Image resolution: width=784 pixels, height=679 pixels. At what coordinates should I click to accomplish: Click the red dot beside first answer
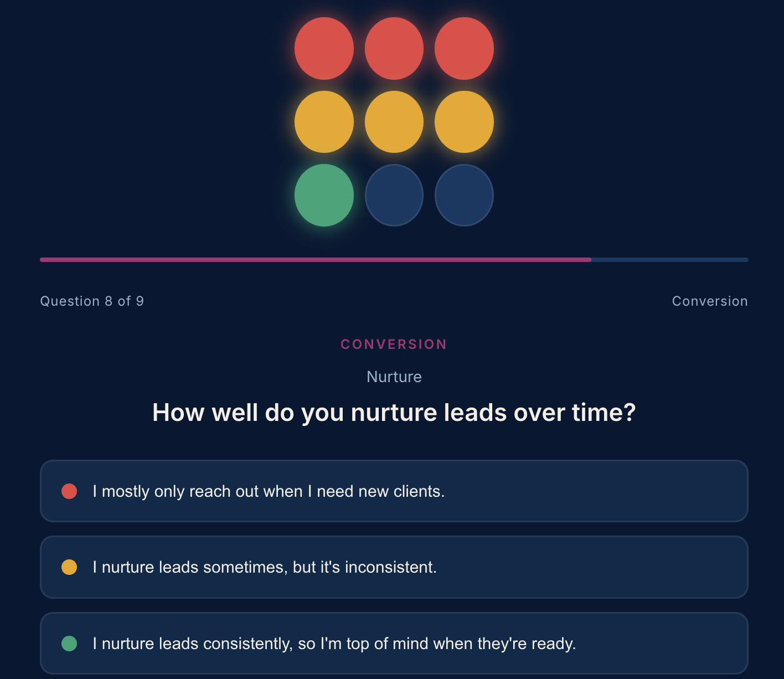click(x=69, y=491)
